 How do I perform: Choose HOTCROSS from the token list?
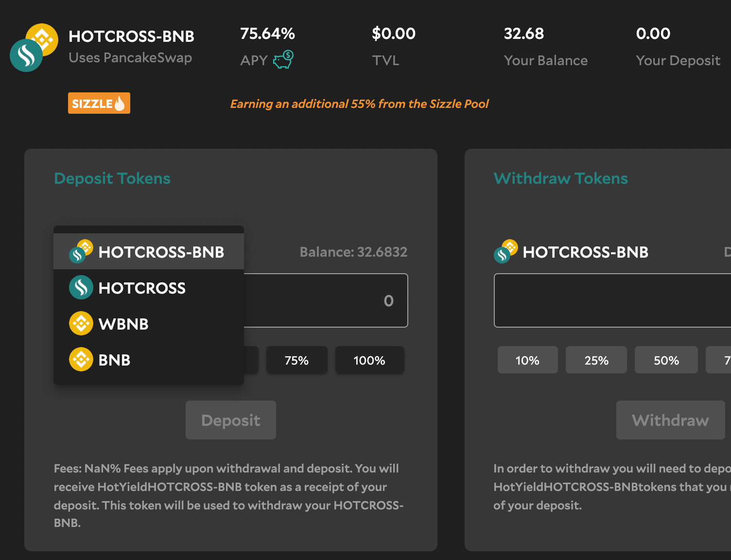149,287
